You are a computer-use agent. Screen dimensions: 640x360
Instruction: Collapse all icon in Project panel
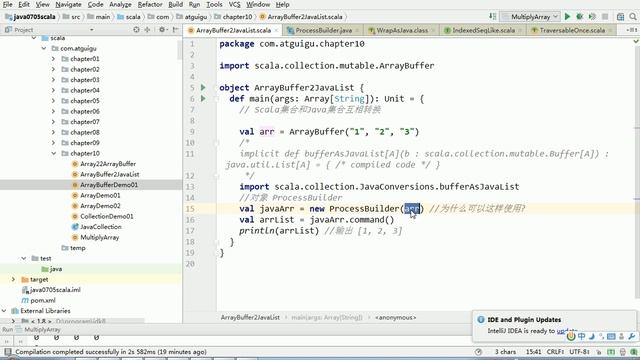(x=147, y=29)
